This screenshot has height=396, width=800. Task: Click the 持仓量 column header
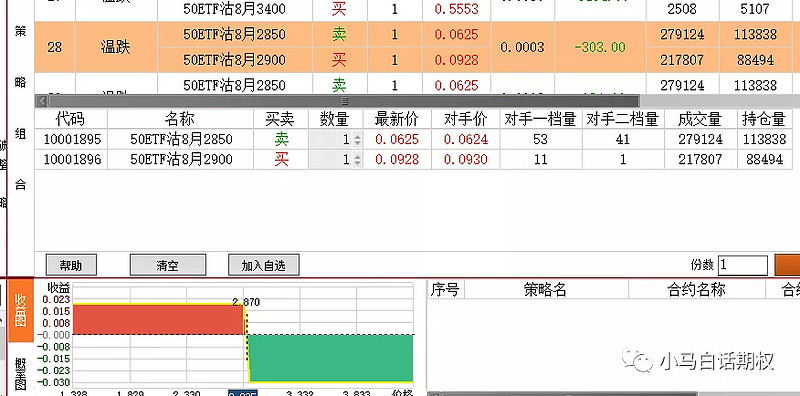coord(764,119)
